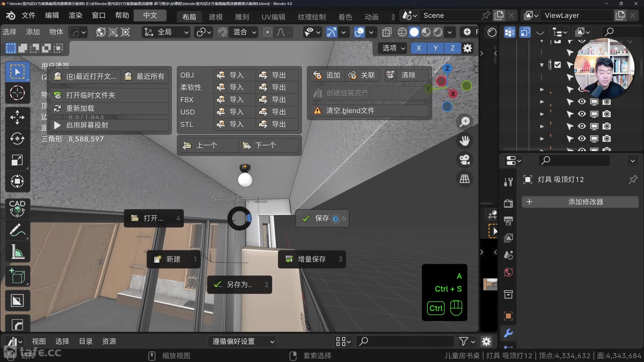Click the 增量保存 pie menu button

click(x=312, y=259)
